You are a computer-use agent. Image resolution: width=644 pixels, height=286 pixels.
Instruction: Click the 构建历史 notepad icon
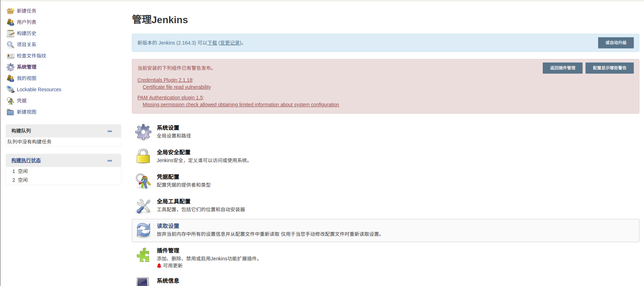coord(11,33)
